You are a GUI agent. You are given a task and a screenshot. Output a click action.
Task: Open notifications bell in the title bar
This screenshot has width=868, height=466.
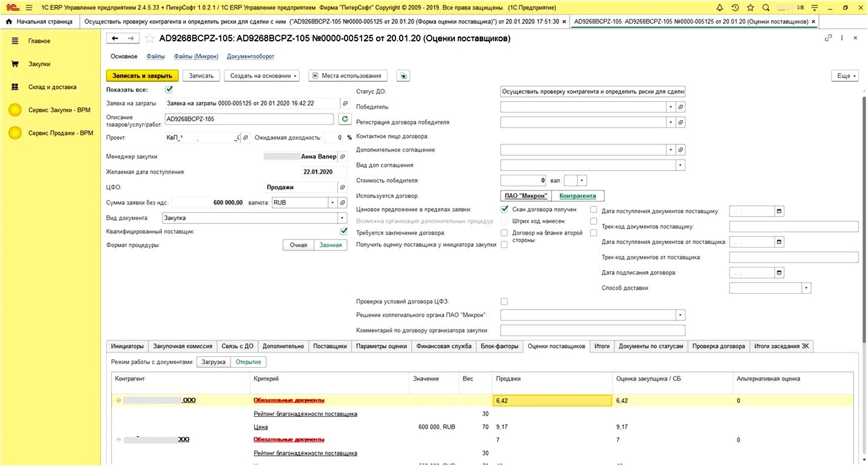pos(719,7)
